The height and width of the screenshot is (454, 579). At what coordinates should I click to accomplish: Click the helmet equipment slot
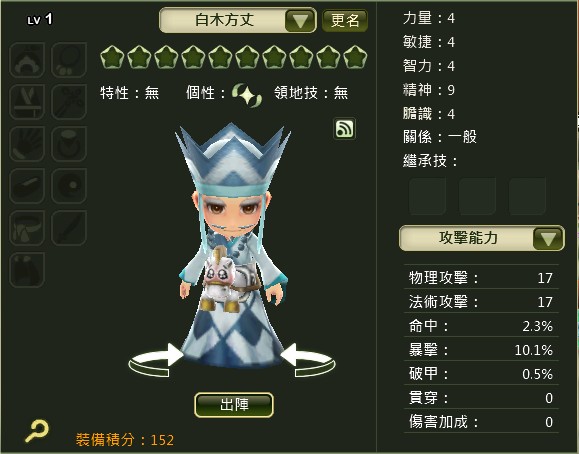pos(27,60)
